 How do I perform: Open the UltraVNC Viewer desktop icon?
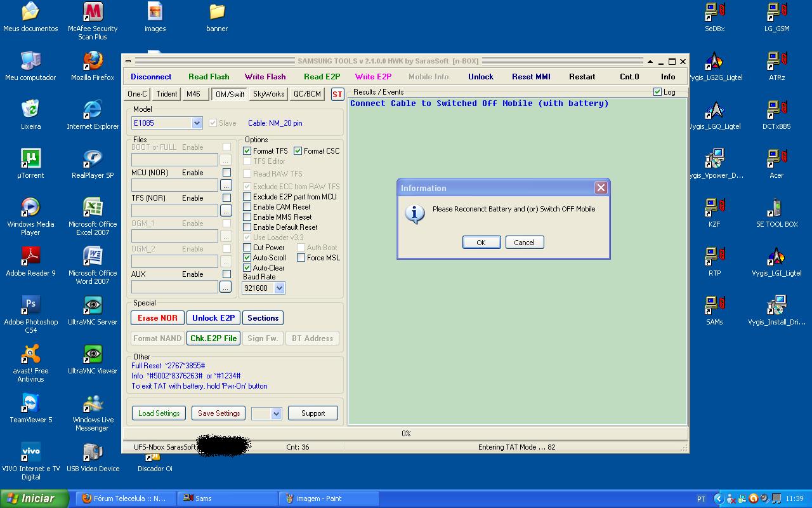(93, 359)
